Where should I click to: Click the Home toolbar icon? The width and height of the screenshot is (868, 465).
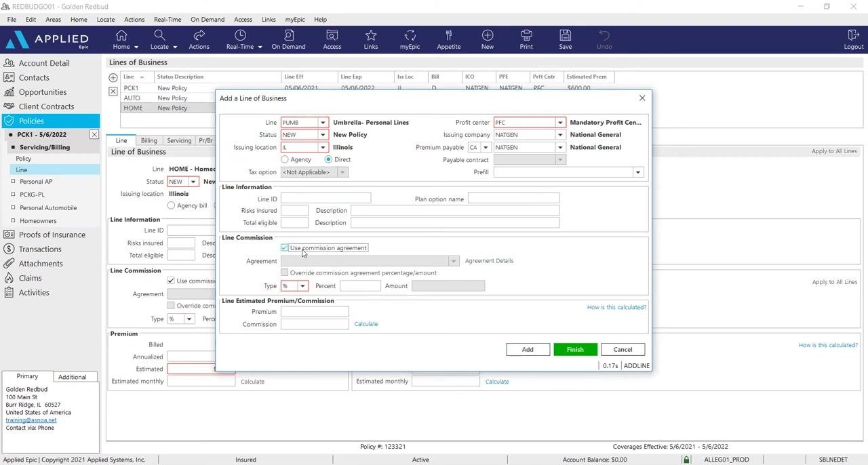121,35
